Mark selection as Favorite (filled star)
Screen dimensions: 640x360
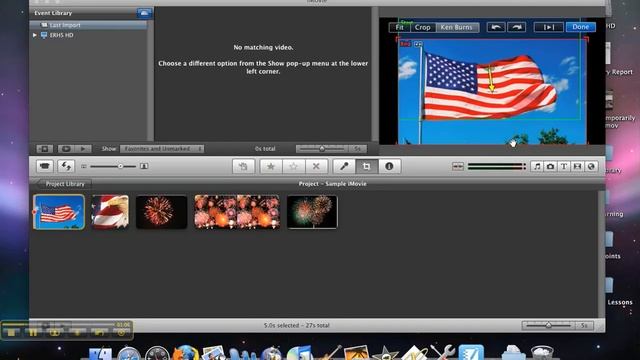[x=271, y=166]
